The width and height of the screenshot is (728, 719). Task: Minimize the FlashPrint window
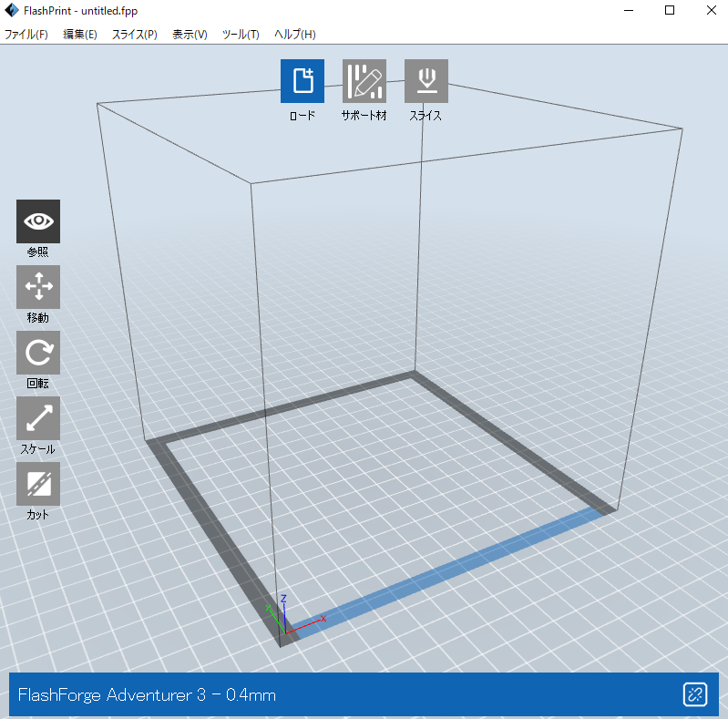[x=629, y=11]
